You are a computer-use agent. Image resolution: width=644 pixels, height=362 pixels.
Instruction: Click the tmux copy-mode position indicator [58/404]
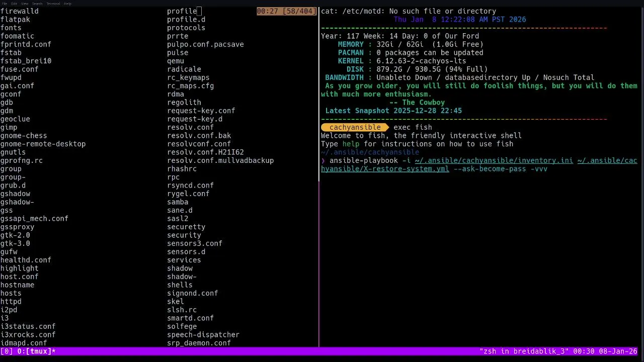pos(300,11)
